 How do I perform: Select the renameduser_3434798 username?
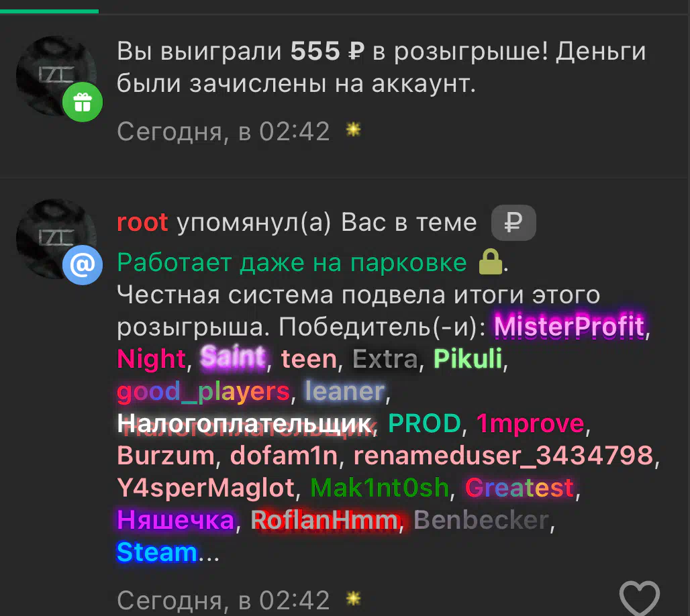tap(503, 456)
